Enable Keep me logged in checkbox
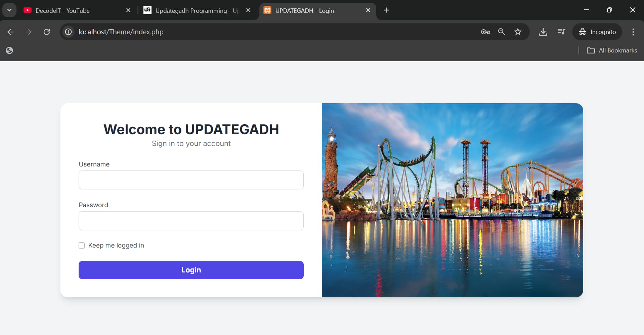The width and height of the screenshot is (644, 335). [82, 246]
